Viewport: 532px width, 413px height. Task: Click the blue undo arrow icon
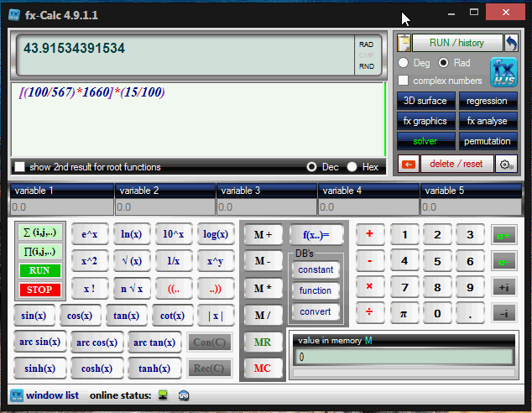point(511,43)
